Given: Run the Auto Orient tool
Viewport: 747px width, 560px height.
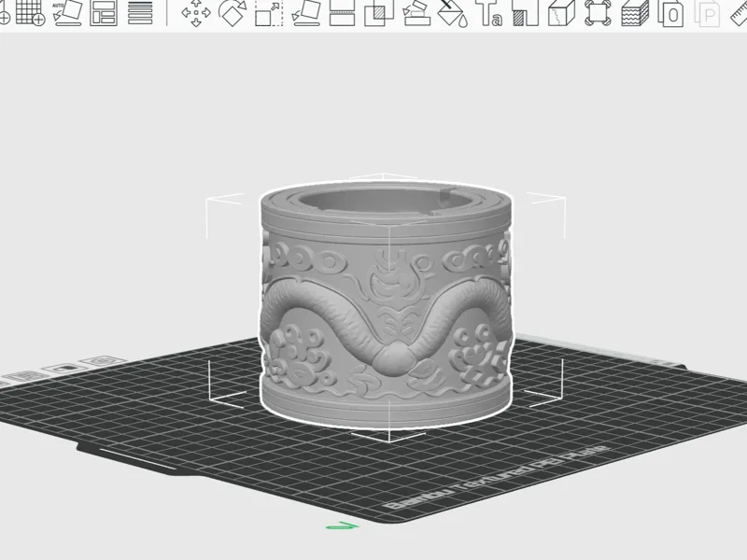Looking at the screenshot, I should [x=66, y=12].
